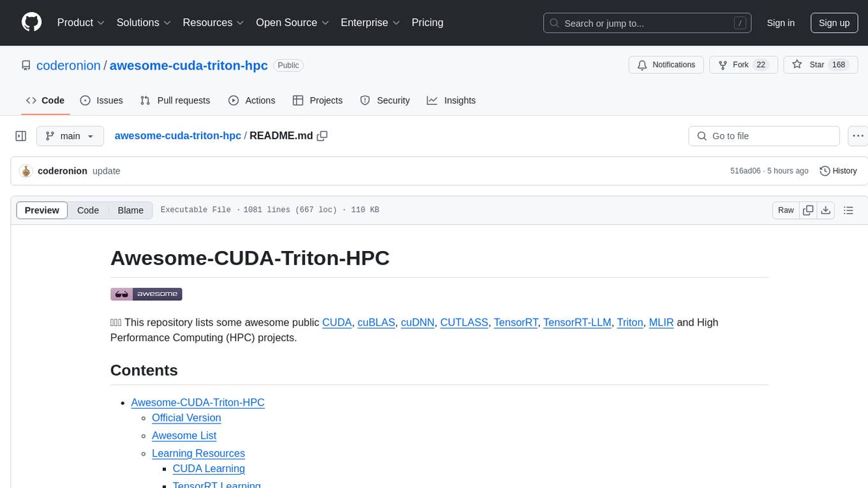Image resolution: width=868 pixels, height=488 pixels.
Task: Jump to CUDA Learning section
Action: [x=209, y=469]
